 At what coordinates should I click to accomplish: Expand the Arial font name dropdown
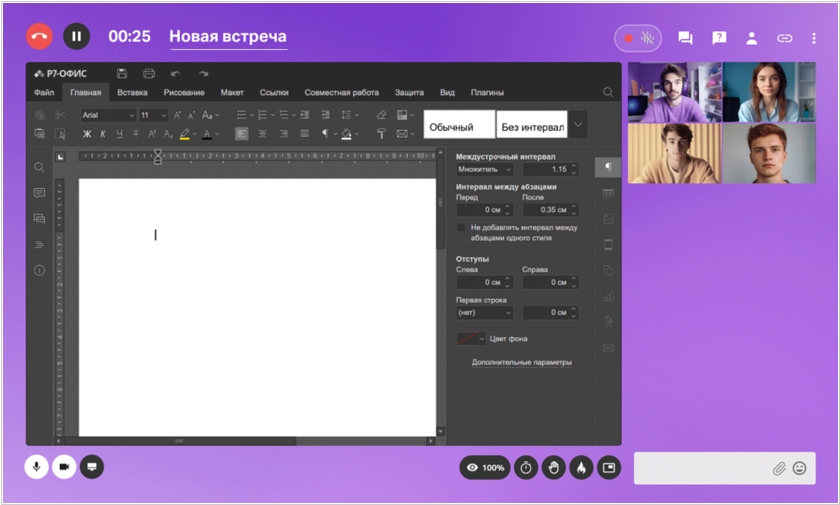click(130, 115)
